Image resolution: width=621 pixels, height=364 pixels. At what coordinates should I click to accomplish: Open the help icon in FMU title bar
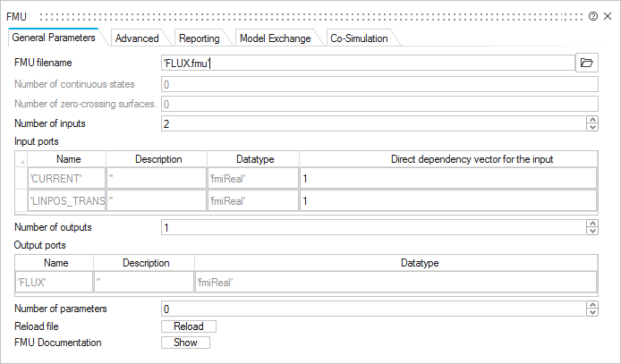point(593,16)
